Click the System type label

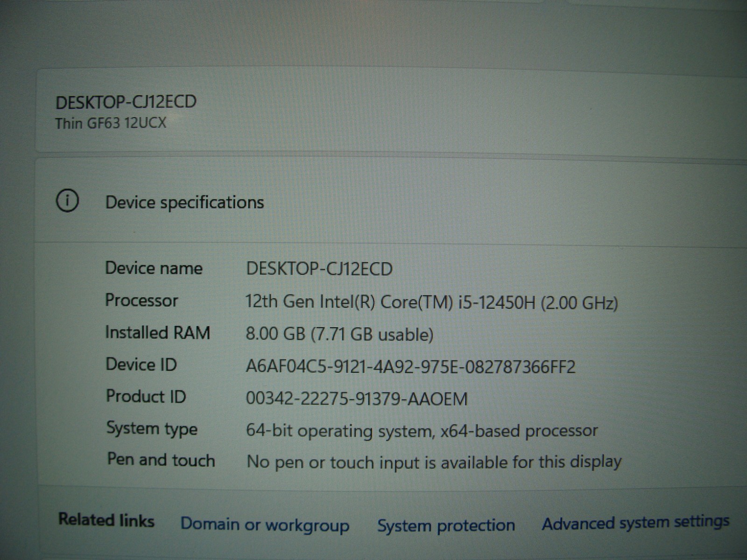152,429
